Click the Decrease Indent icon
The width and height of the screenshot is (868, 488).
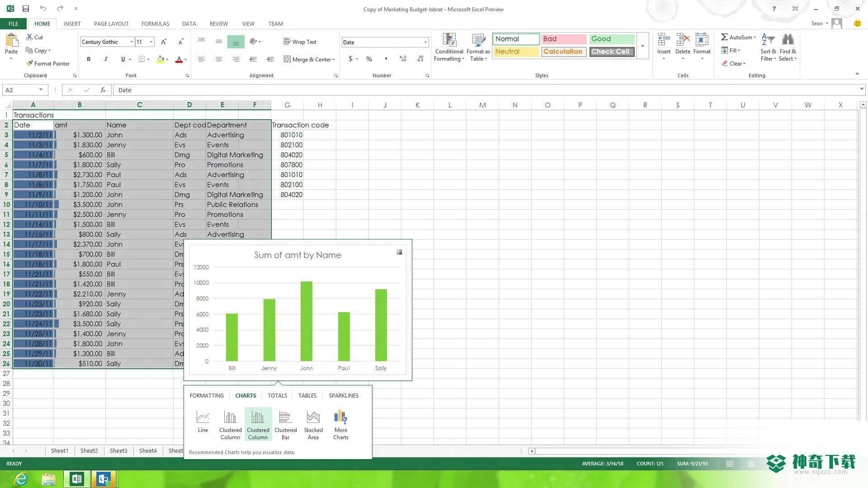pyautogui.click(x=253, y=59)
